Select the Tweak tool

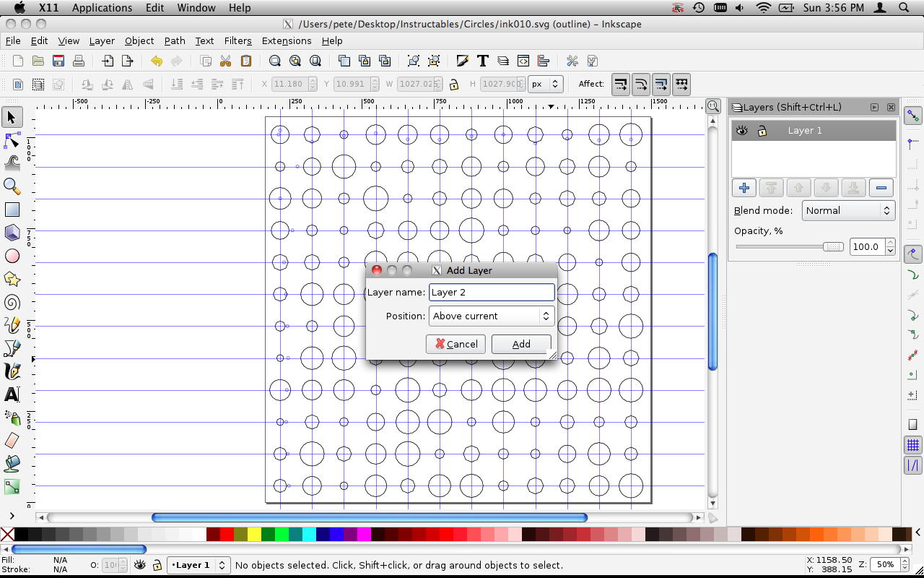[x=12, y=163]
